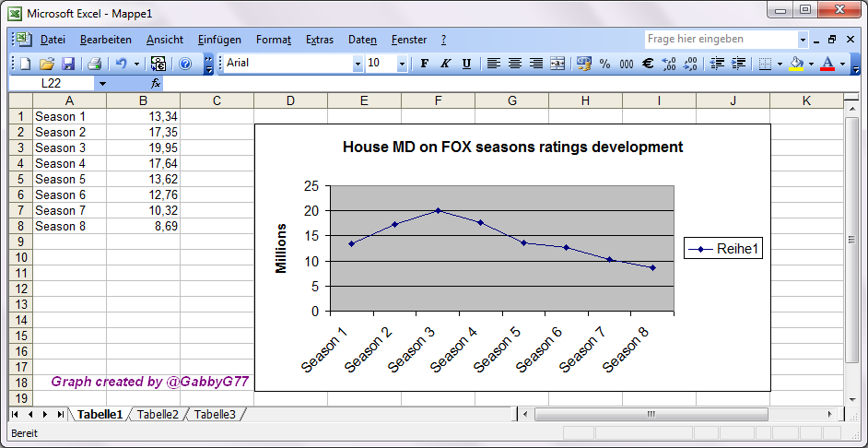Apply fill color with the paint bucket
The height and width of the screenshot is (448, 868).
pos(796,64)
